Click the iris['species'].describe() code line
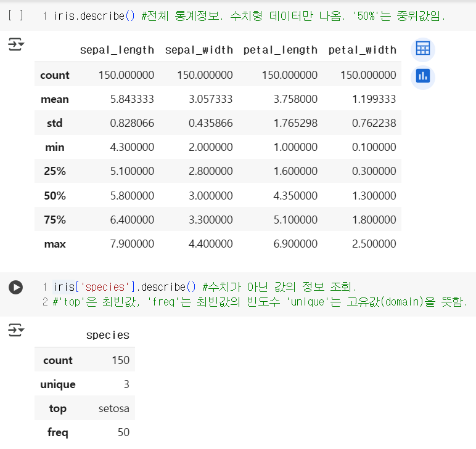The width and height of the screenshot is (476, 449). pyautogui.click(x=205, y=286)
